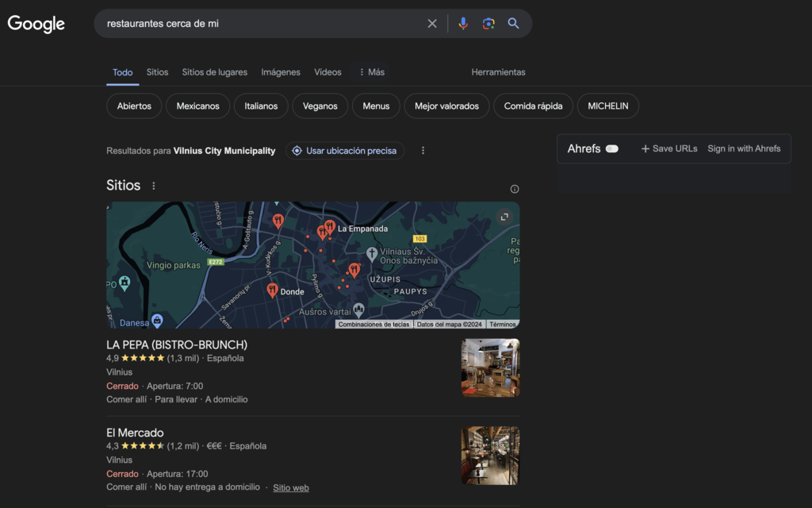
Task: Open Google Lens camera search
Action: [488, 23]
